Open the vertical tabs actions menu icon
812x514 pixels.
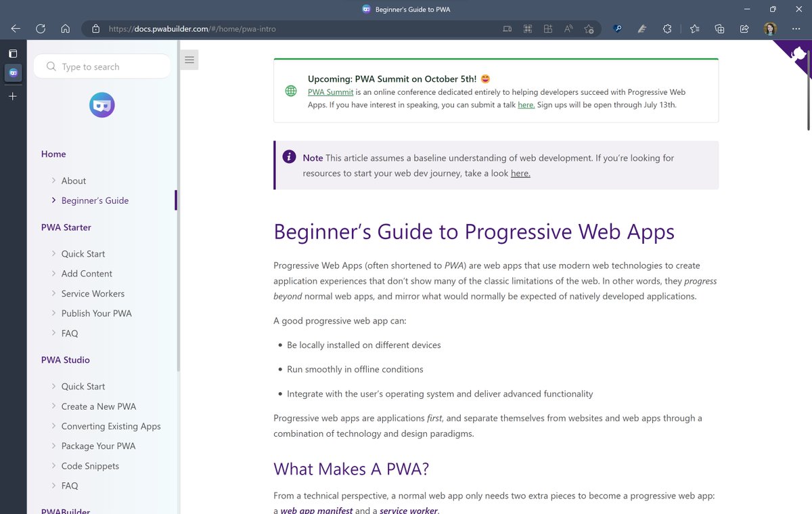coord(13,53)
